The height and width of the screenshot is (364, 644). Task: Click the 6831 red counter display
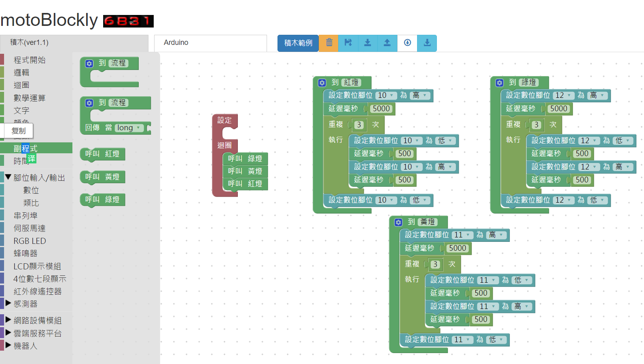[128, 21]
